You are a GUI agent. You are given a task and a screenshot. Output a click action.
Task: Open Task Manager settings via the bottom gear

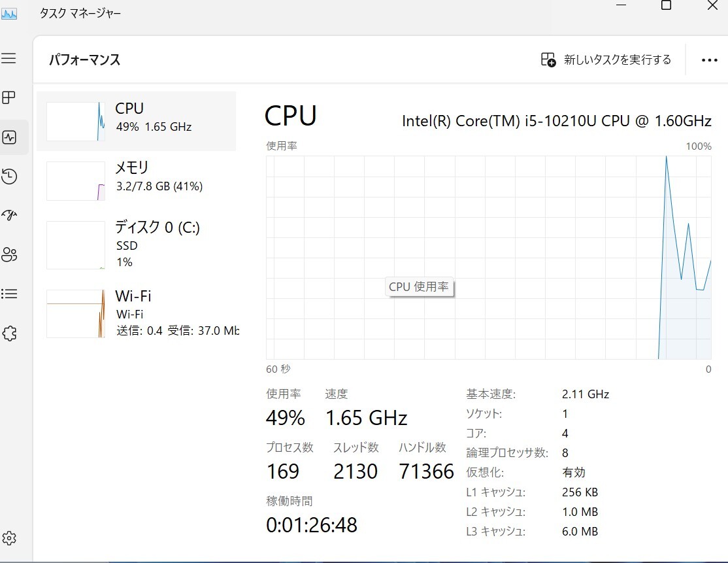9,538
